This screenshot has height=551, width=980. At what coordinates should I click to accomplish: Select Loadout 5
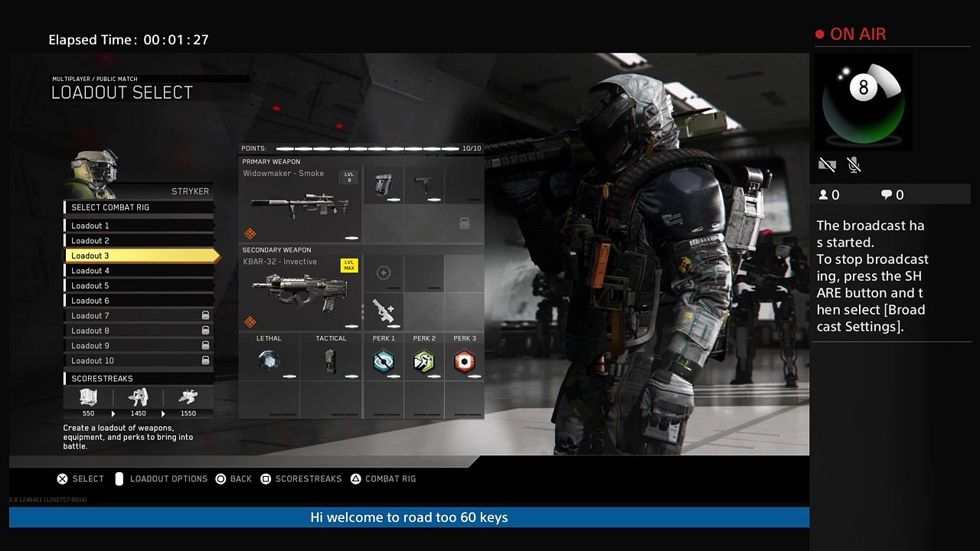[x=139, y=285]
